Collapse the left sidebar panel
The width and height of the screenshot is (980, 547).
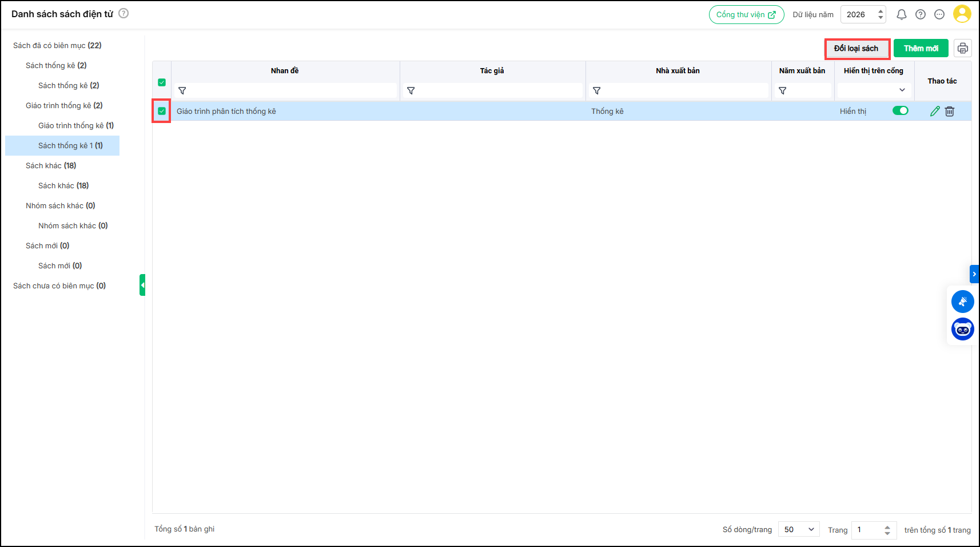[142, 285]
